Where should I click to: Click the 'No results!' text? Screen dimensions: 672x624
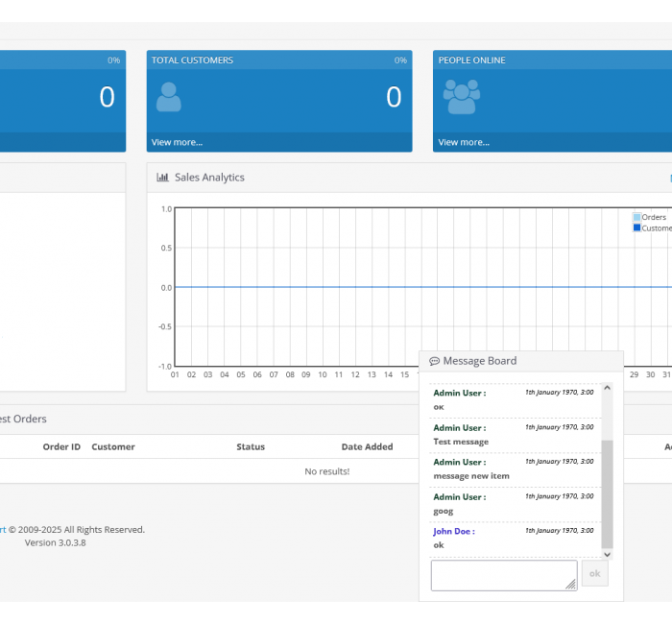coord(327,471)
